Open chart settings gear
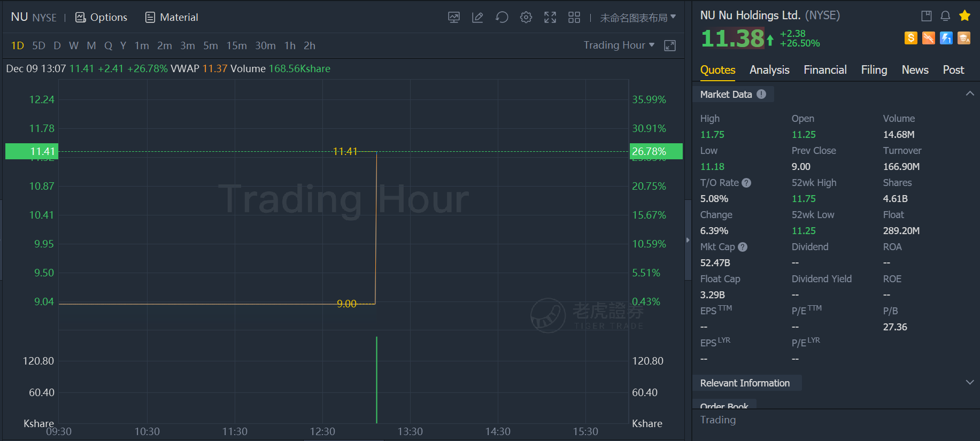980x441 pixels. [x=526, y=18]
